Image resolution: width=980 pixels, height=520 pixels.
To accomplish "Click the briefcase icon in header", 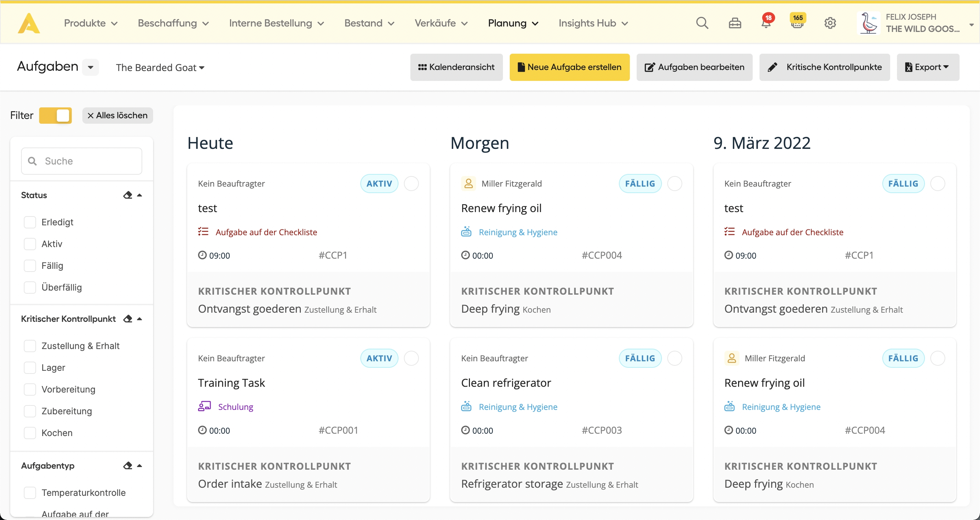I will pyautogui.click(x=735, y=23).
